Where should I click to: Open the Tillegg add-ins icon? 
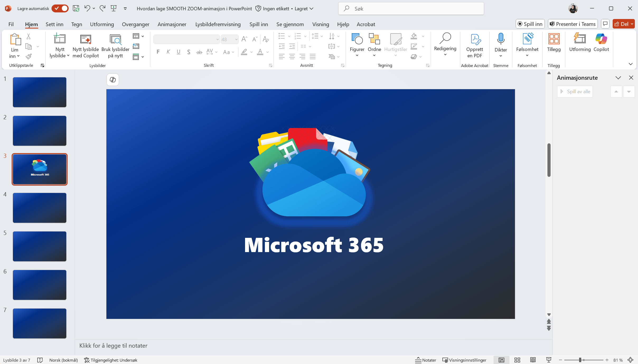click(x=554, y=39)
